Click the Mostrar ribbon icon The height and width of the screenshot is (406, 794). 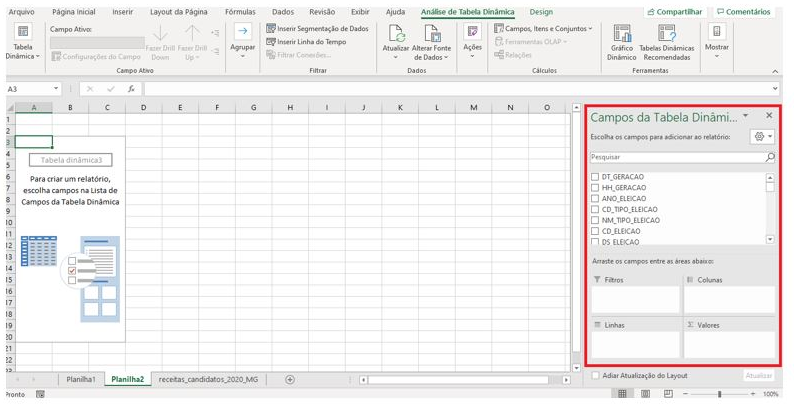(x=716, y=33)
